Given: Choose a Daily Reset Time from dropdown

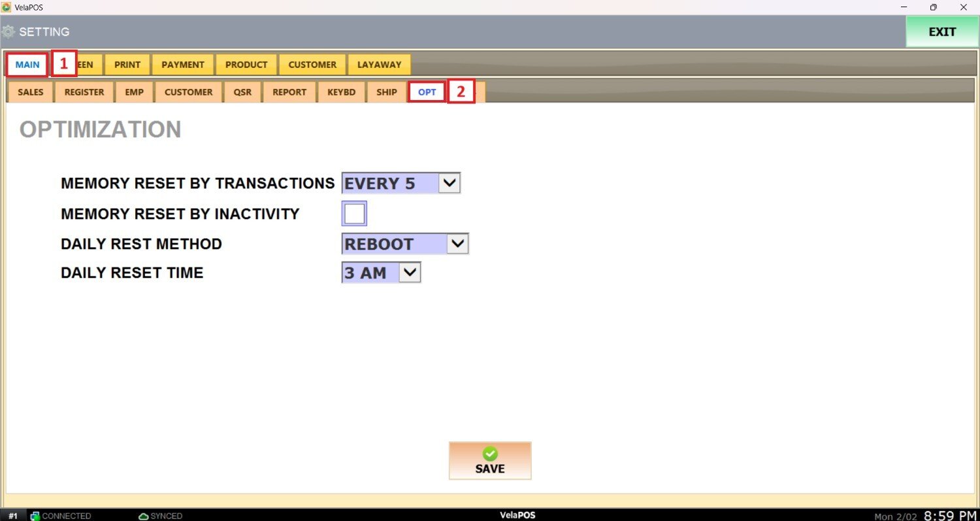Looking at the screenshot, I should [x=410, y=272].
